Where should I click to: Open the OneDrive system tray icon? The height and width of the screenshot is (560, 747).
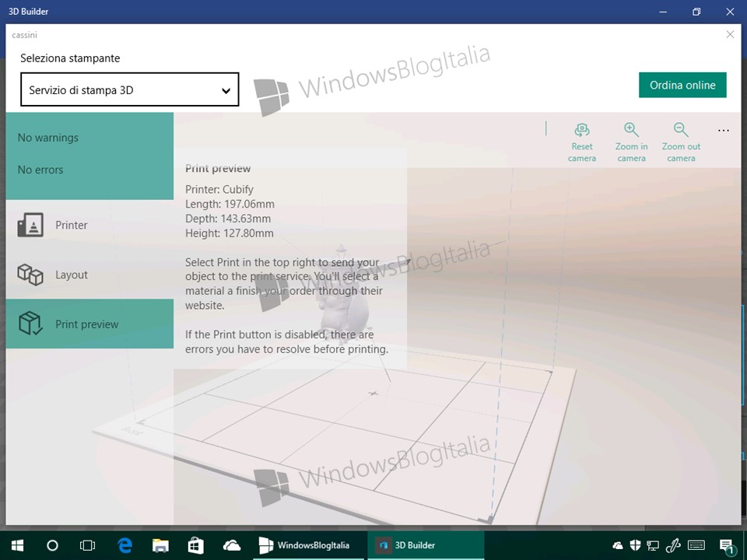click(617, 545)
